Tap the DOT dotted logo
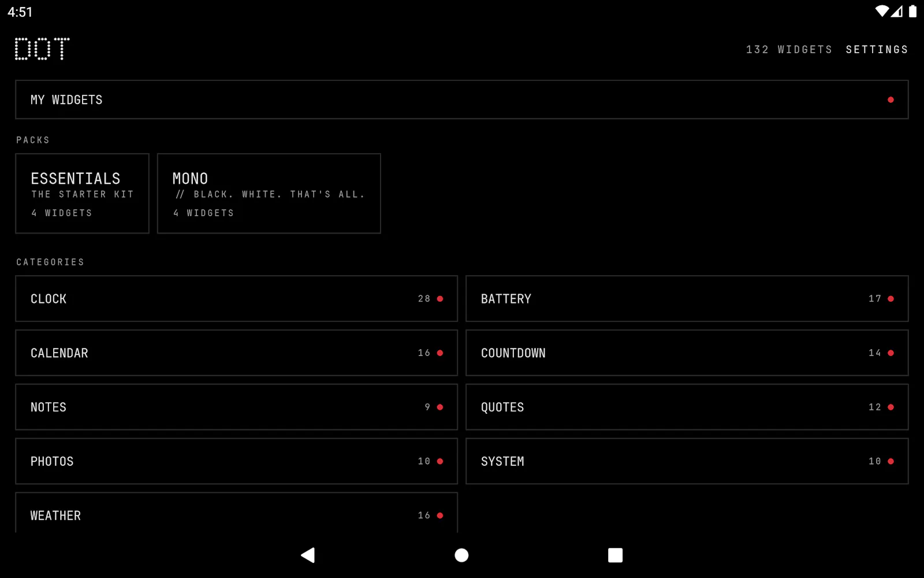 pos(42,49)
